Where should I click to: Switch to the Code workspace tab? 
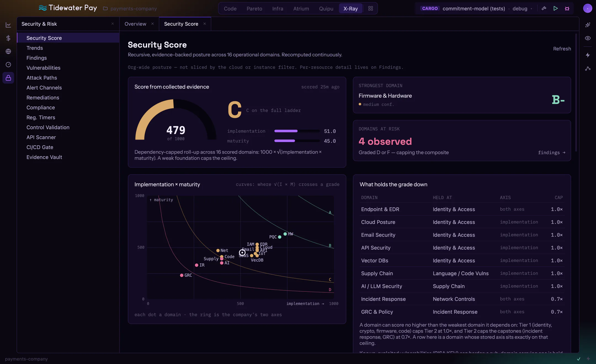pos(230,9)
